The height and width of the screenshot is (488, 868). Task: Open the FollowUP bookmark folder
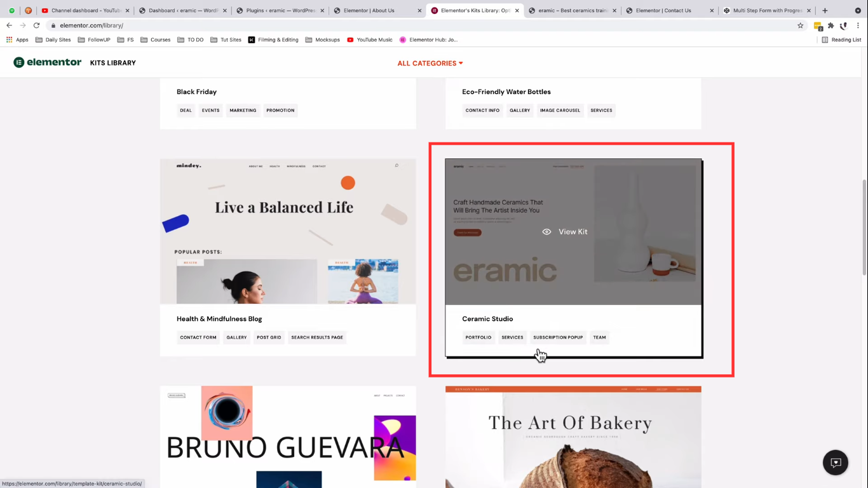click(x=94, y=39)
